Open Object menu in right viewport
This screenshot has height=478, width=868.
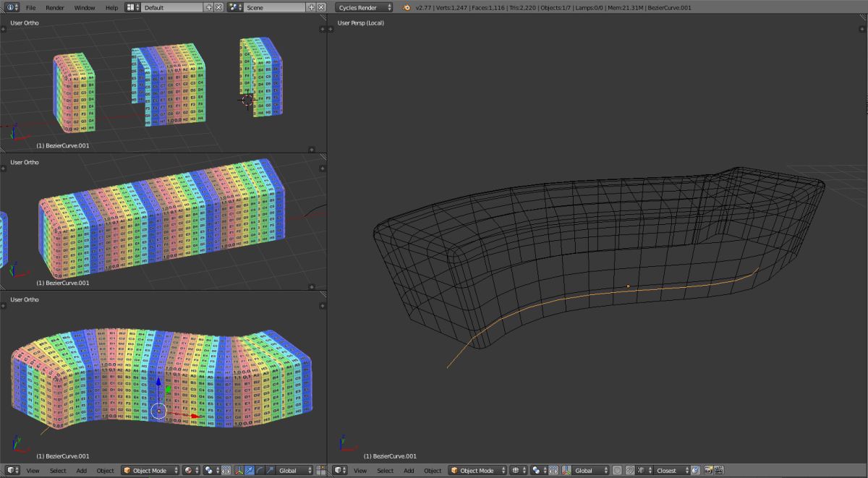(x=433, y=471)
